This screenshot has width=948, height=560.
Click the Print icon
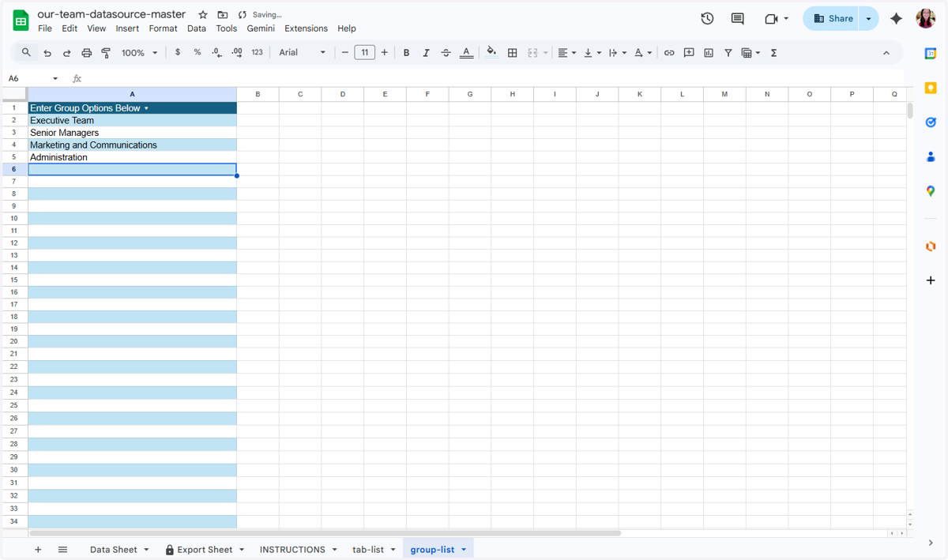pos(86,53)
